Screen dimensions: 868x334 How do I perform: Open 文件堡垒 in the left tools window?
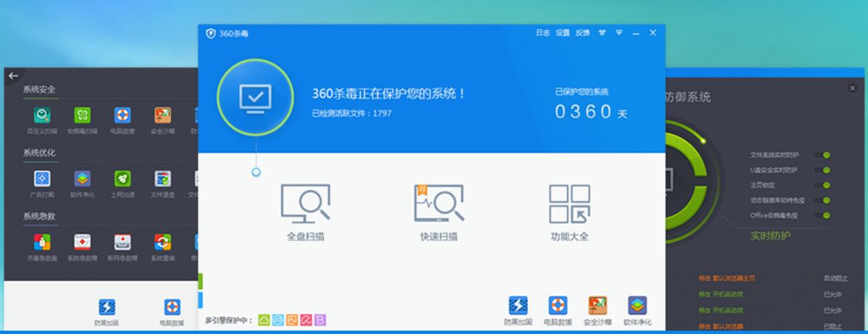point(162,184)
